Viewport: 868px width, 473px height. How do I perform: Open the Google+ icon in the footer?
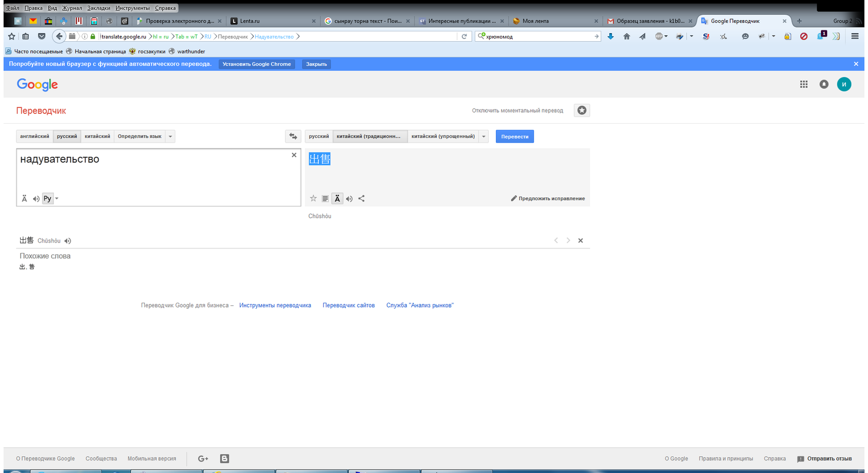[x=203, y=459]
